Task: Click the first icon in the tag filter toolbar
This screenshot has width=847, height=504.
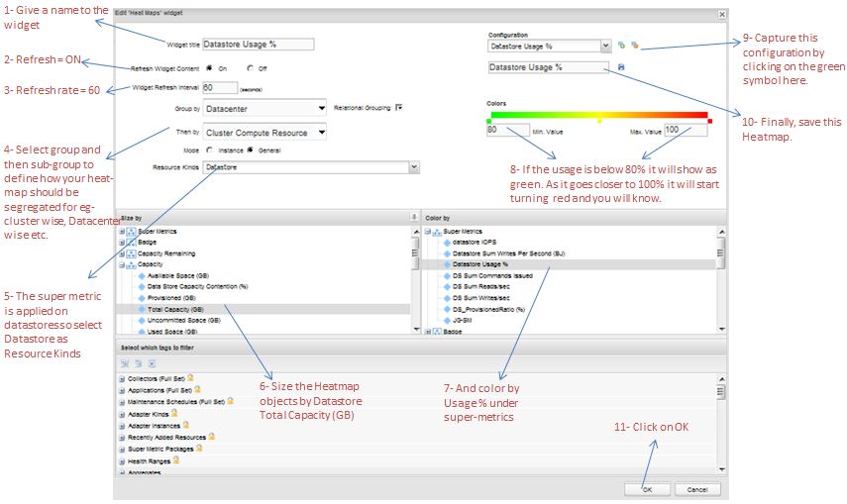Action: 126,363
